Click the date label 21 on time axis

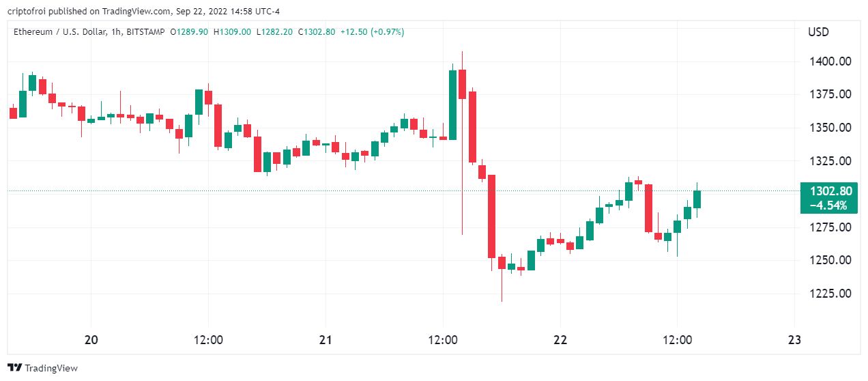[325, 340]
